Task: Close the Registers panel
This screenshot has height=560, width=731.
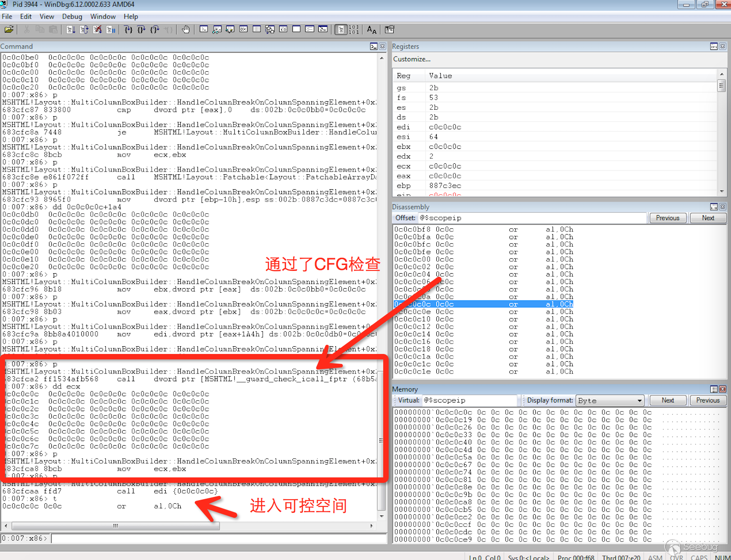Action: [x=722, y=46]
